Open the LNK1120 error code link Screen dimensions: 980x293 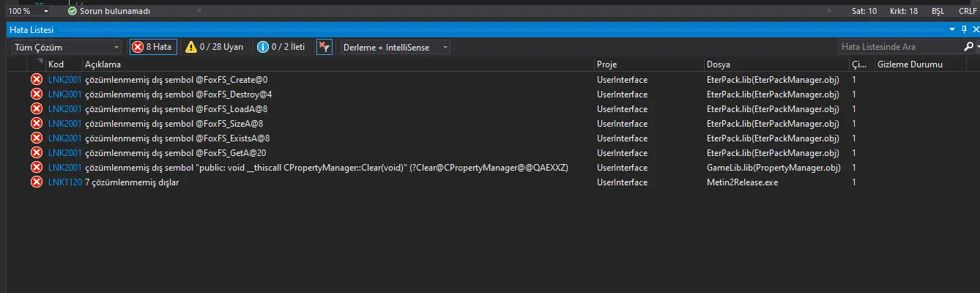[64, 182]
